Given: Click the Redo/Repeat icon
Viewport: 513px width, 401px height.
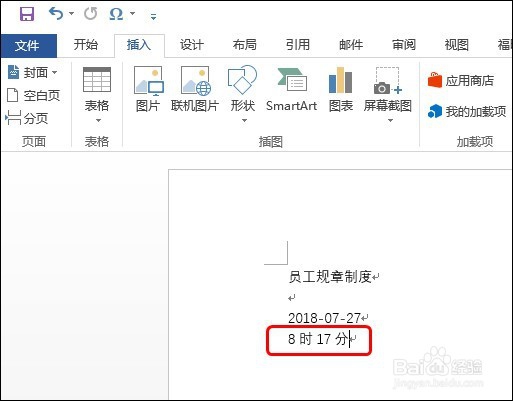Looking at the screenshot, I should (90, 14).
